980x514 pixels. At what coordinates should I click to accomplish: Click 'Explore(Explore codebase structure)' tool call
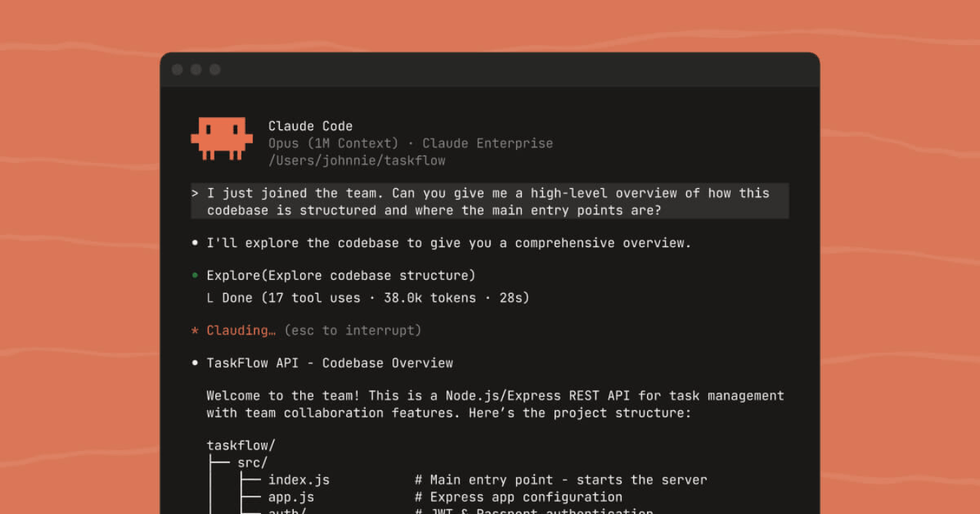(x=341, y=276)
